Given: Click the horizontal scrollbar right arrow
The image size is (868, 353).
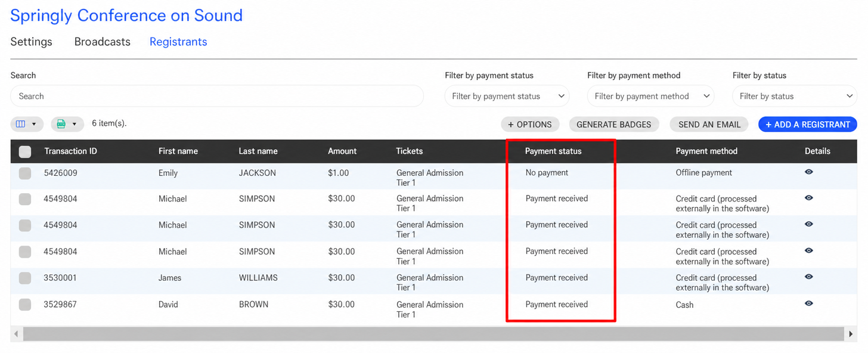Looking at the screenshot, I should point(851,334).
